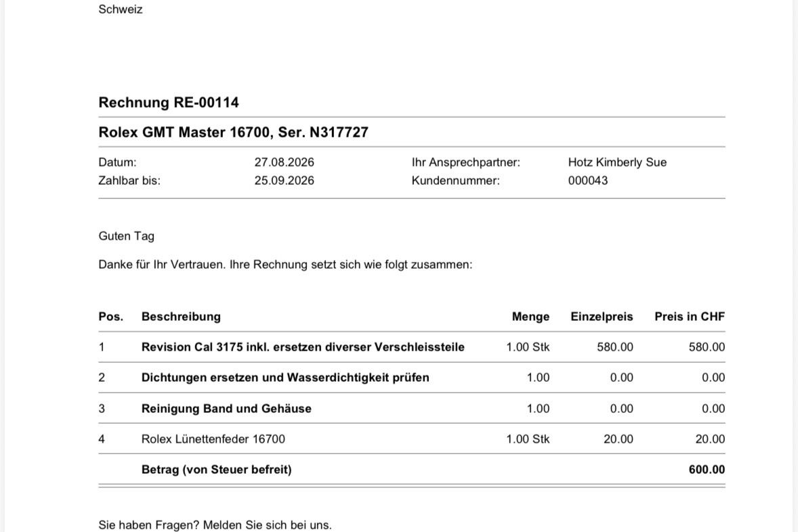Viewport: 798px width, 532px height.
Task: Select the item "Rolex Lünettenfeder 16700"
Action: [213, 439]
